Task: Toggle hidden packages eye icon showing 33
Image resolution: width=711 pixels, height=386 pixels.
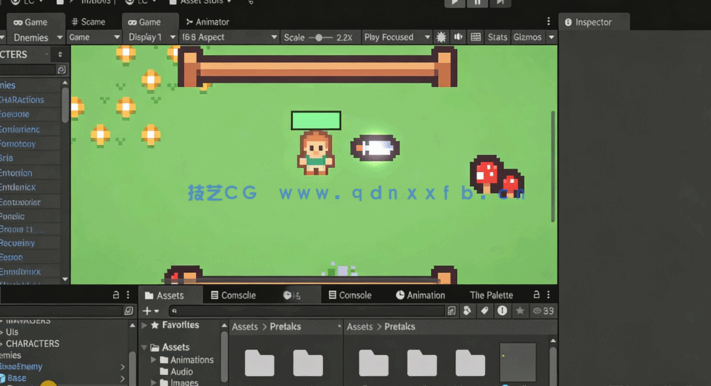Action: tap(543, 311)
